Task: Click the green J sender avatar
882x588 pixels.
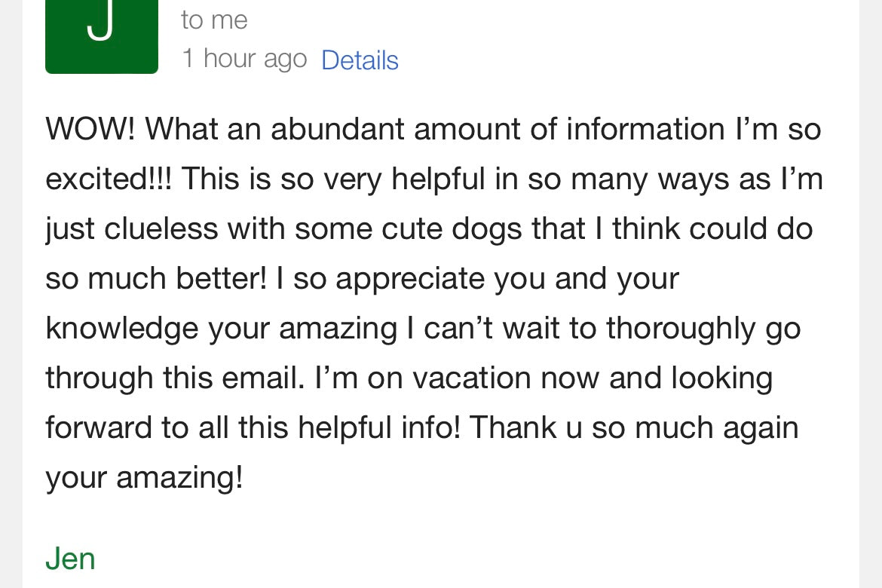Action: pos(102,34)
